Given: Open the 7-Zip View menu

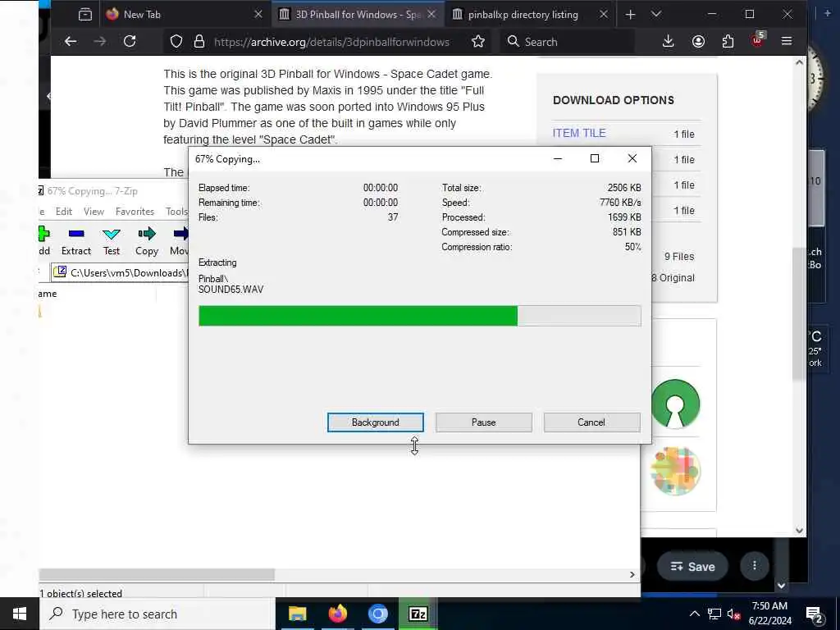Looking at the screenshot, I should (x=94, y=212).
